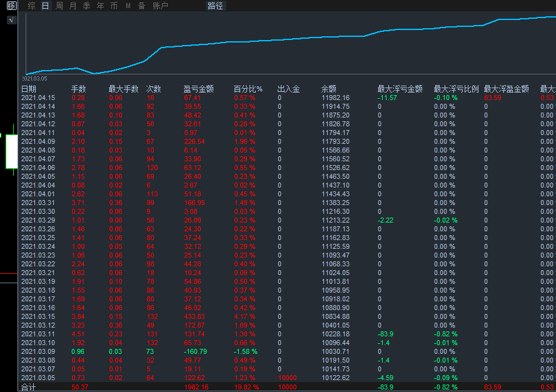Image resolution: width=556 pixels, height=392 pixels.
Task: Click the percentage value 4.17 %
Action: tap(245, 316)
